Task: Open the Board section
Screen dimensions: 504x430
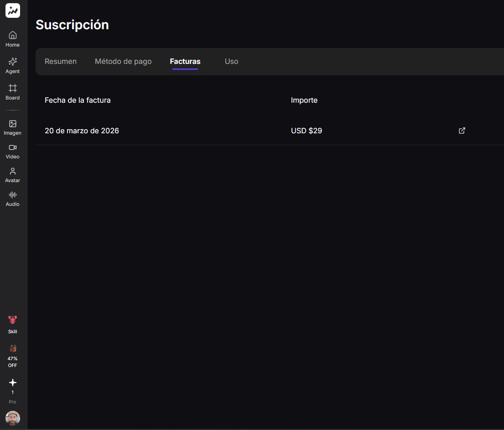Action: (x=12, y=92)
